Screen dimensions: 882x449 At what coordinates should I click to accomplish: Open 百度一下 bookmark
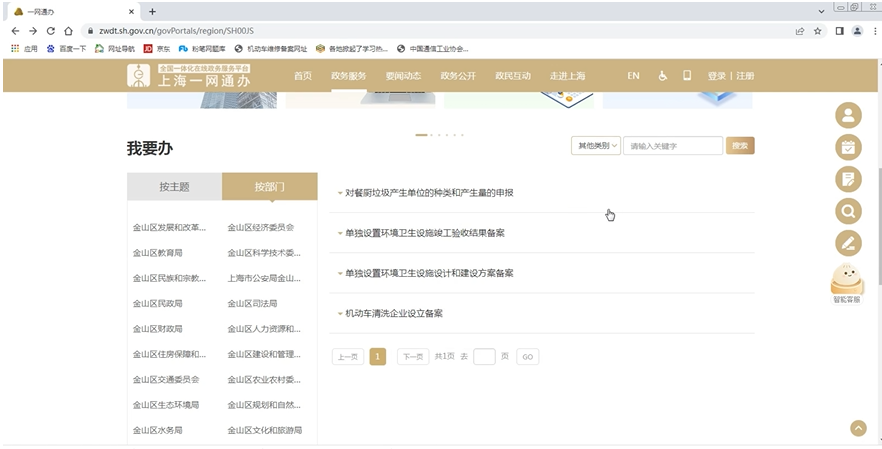[x=66, y=49]
